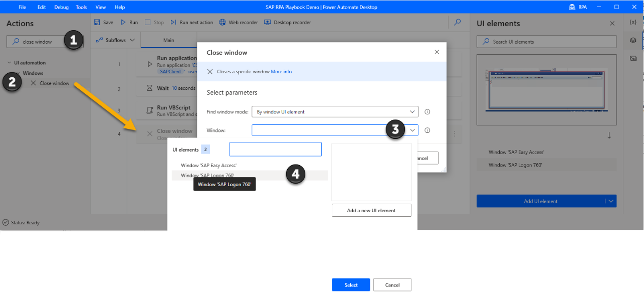Viewport: 644px width, 294px height.
Task: Click the down arrow under preview
Action: (609, 135)
